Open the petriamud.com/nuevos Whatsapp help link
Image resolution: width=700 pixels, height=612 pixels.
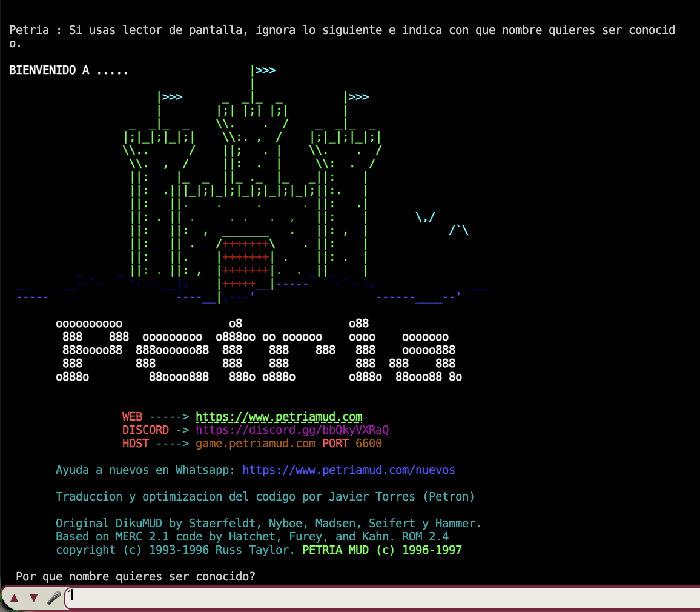(x=349, y=470)
